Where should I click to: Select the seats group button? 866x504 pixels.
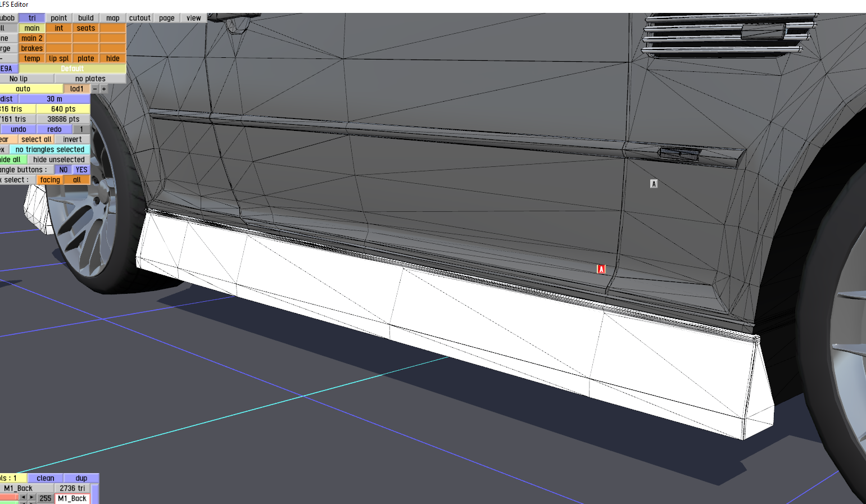tap(86, 28)
